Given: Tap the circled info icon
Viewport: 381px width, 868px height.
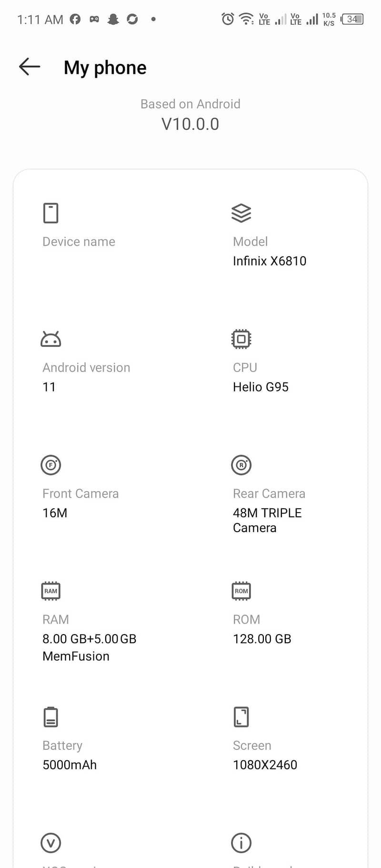Looking at the screenshot, I should pyautogui.click(x=241, y=843).
